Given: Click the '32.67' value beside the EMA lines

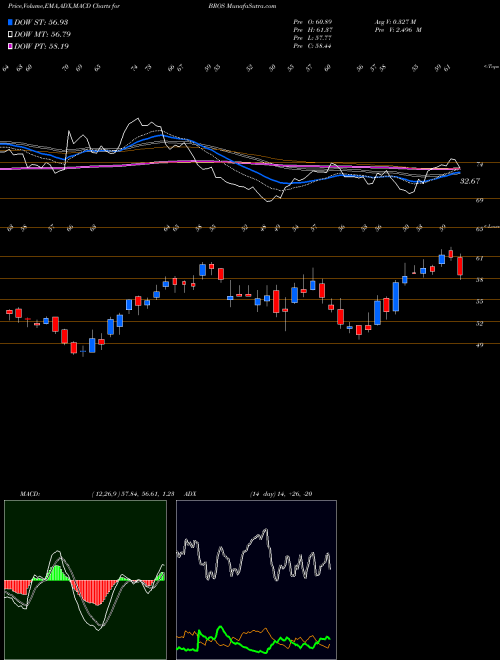Looking at the screenshot, I should (x=470, y=181).
